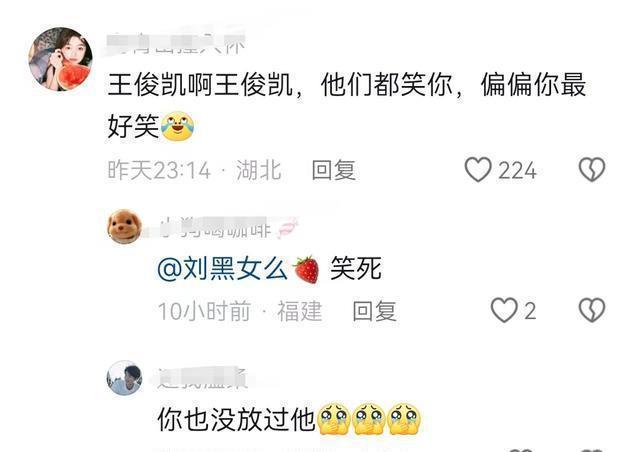Dislike the 王俊凯 top comment
This screenshot has width=640, height=452.
592,169
